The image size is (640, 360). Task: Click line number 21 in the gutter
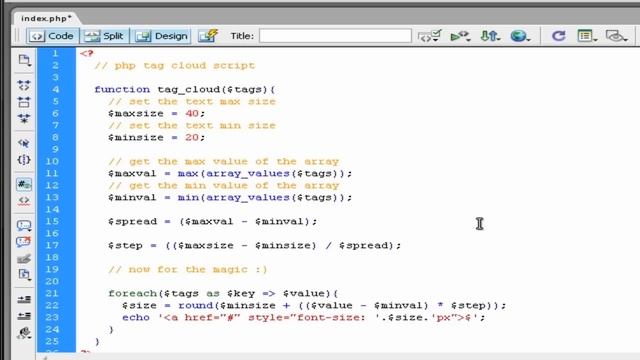point(52,293)
